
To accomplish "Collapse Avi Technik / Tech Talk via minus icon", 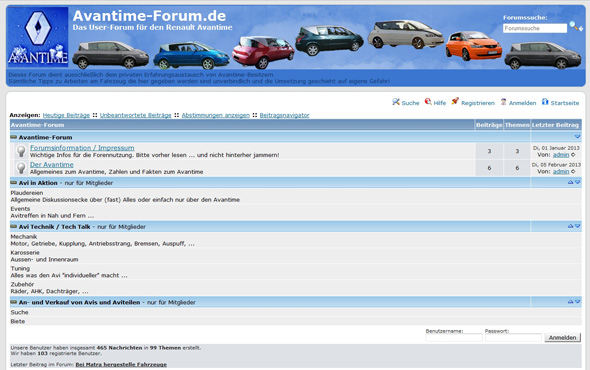I will [x=14, y=226].
